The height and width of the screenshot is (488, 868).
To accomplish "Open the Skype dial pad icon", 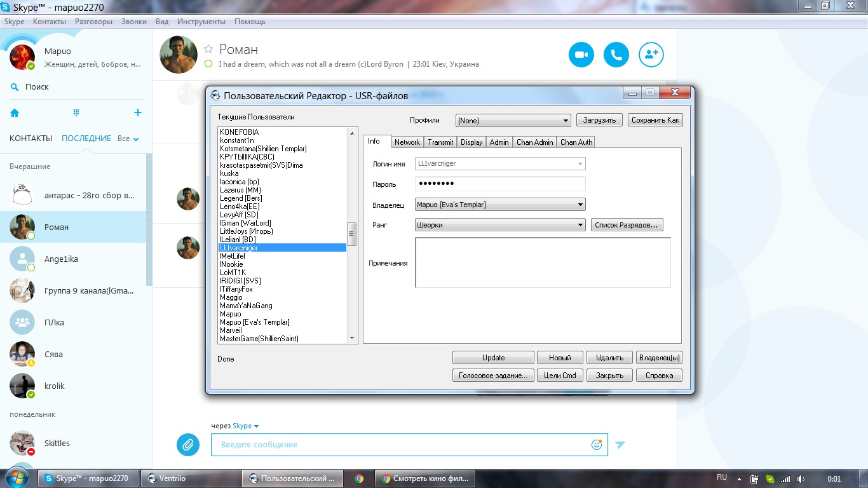I will click(x=76, y=112).
